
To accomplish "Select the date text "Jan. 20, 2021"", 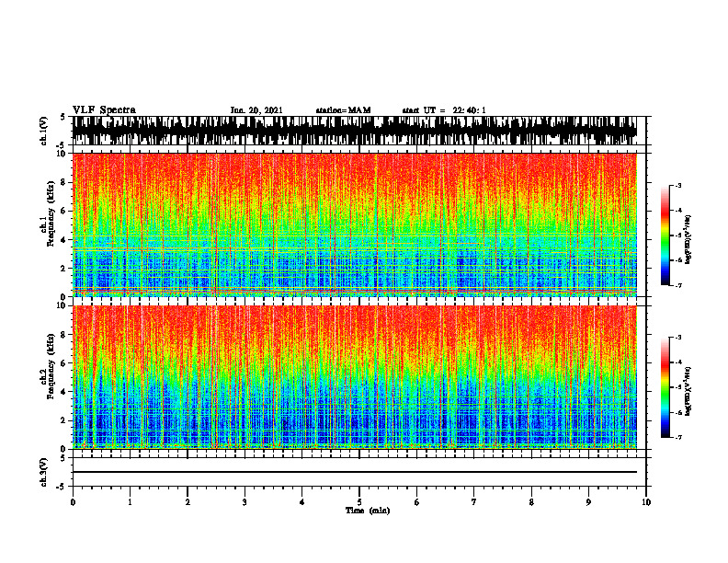I will [x=256, y=110].
